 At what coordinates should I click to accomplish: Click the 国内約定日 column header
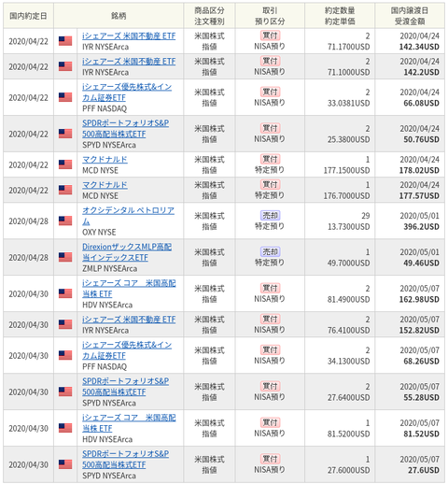click(x=28, y=16)
